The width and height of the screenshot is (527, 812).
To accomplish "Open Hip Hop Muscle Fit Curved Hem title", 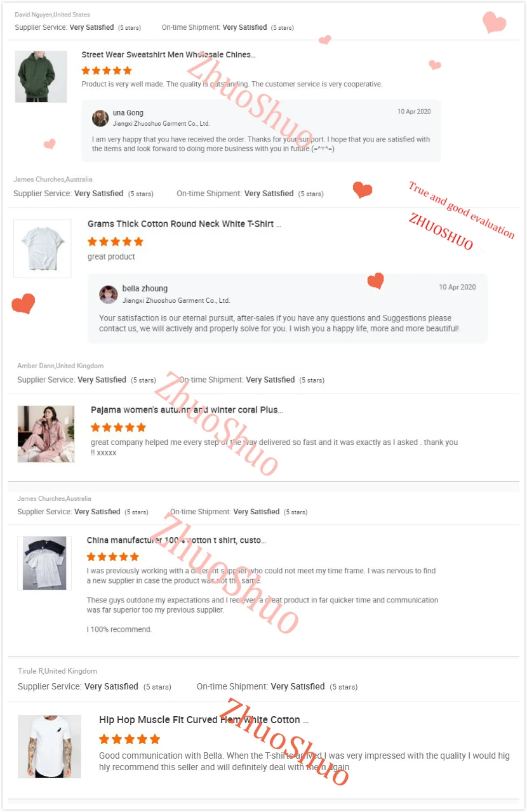I will 204,720.
